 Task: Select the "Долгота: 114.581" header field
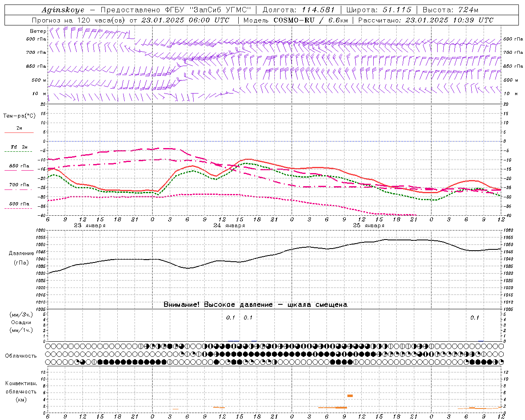tap(299, 10)
